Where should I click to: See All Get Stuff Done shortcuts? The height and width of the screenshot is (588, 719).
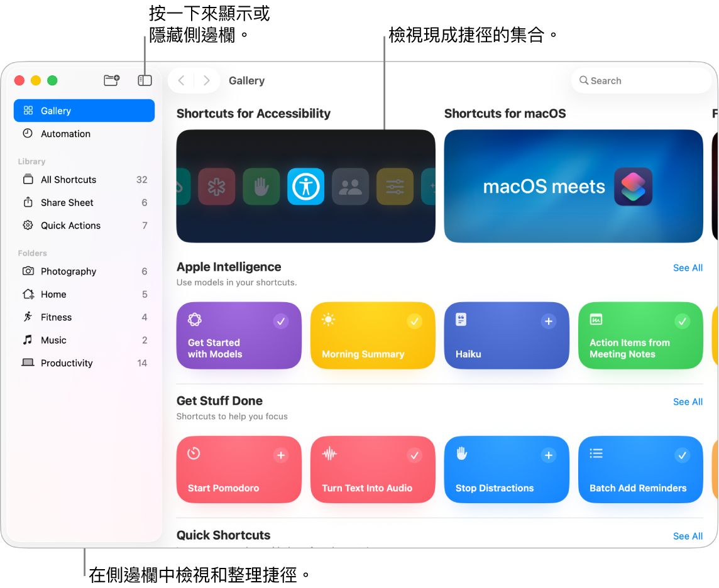click(x=688, y=402)
